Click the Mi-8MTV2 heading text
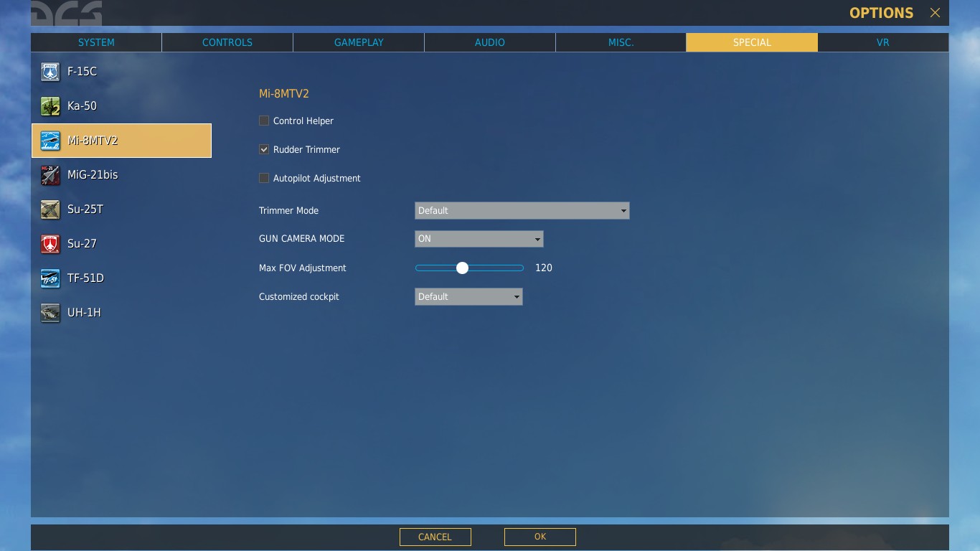This screenshot has width=980, height=551. (284, 93)
